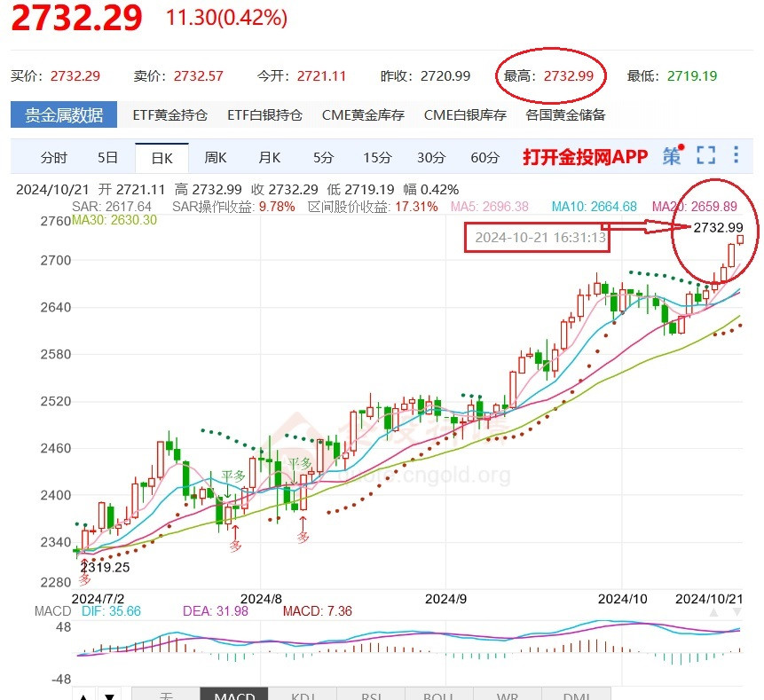The image size is (764, 700).
Task: Select the RSI indicator tab
Action: (371, 694)
